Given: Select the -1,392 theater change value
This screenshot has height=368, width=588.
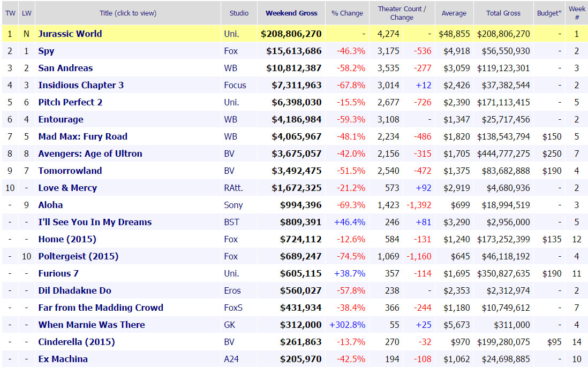Looking at the screenshot, I should 419,205.
